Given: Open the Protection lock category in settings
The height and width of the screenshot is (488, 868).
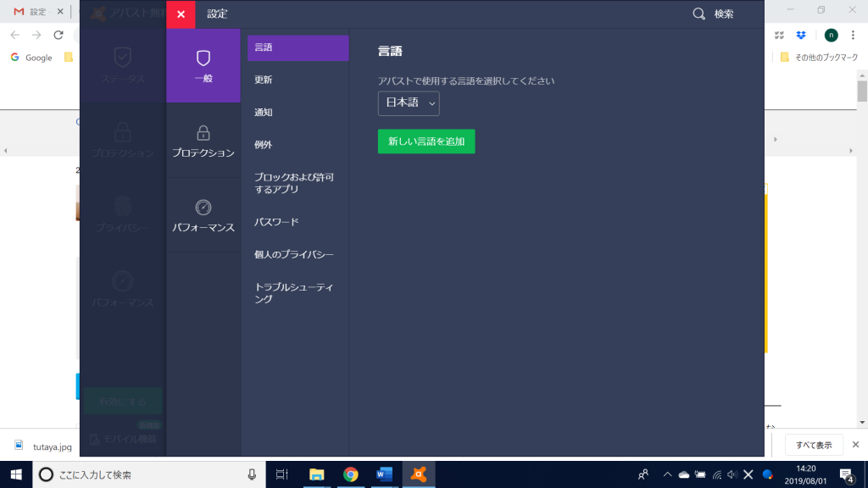Looking at the screenshot, I should tap(203, 141).
